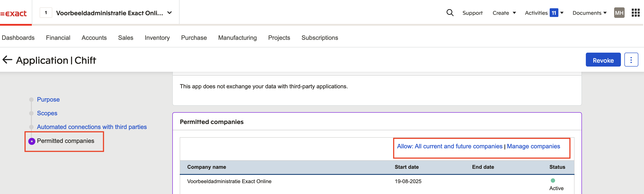The width and height of the screenshot is (644, 194).
Task: Go to Automated connections with third parties
Action: point(92,127)
